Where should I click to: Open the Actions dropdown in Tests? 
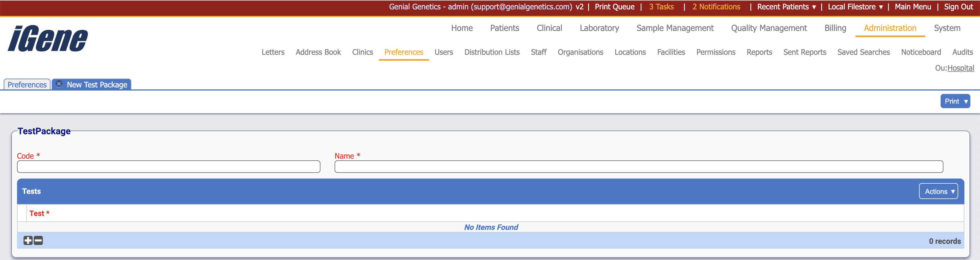(938, 191)
